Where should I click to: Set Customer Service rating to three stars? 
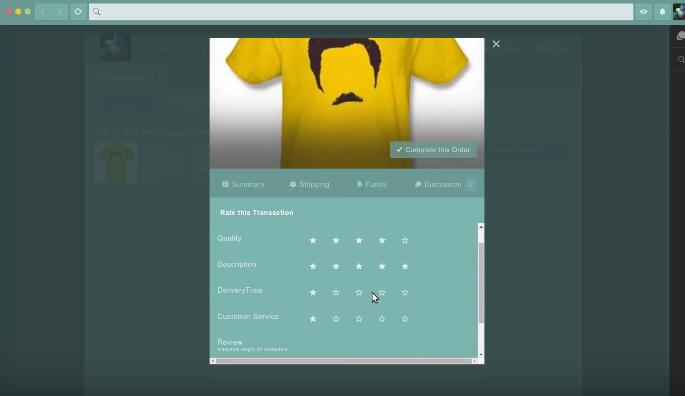359,319
